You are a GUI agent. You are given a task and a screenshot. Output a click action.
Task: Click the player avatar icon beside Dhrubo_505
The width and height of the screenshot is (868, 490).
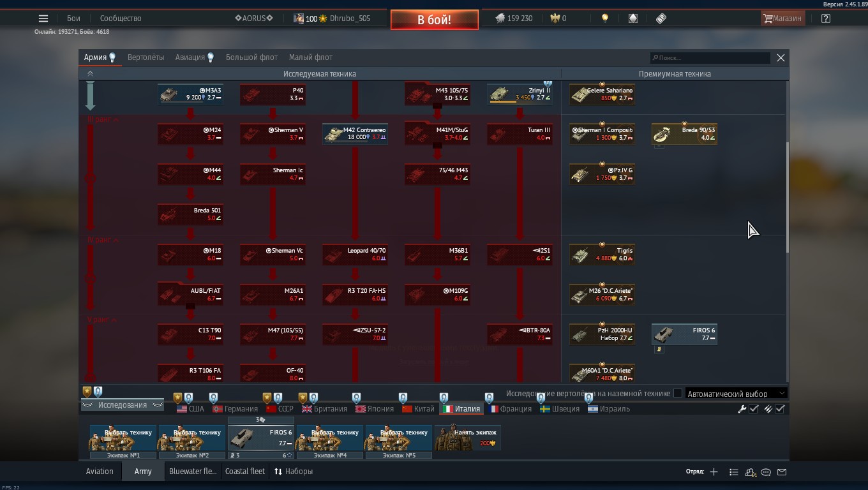(298, 19)
